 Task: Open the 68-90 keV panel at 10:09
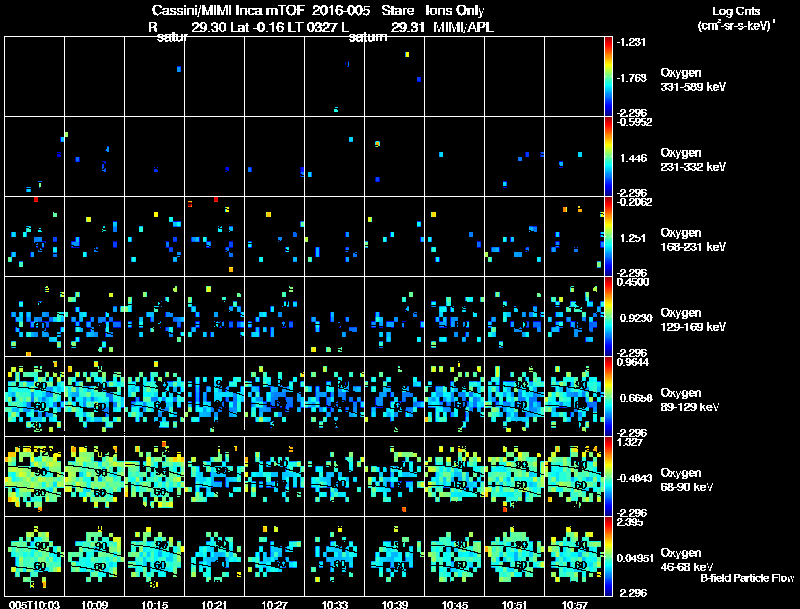click(x=94, y=476)
